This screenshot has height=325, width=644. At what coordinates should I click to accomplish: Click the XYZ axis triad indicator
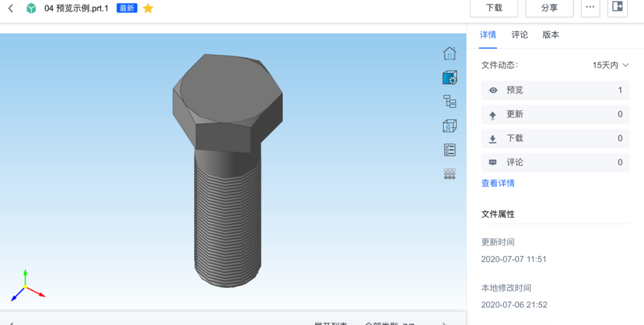click(27, 286)
